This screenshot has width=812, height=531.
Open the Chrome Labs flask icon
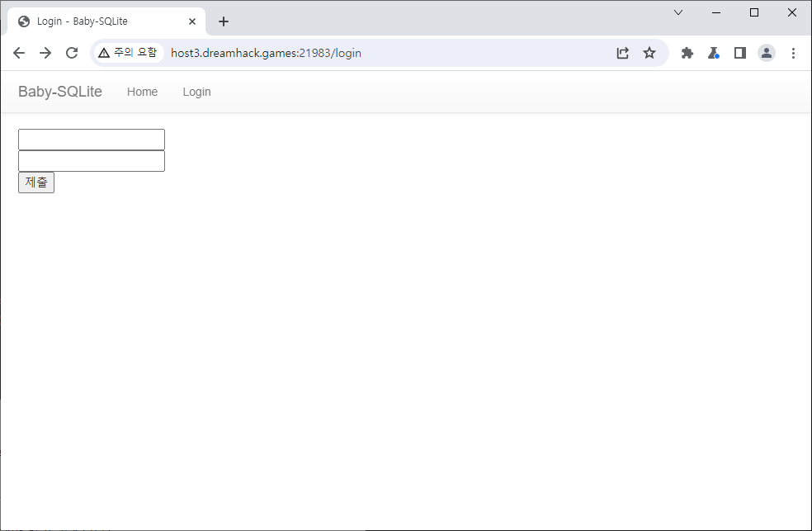(x=714, y=53)
